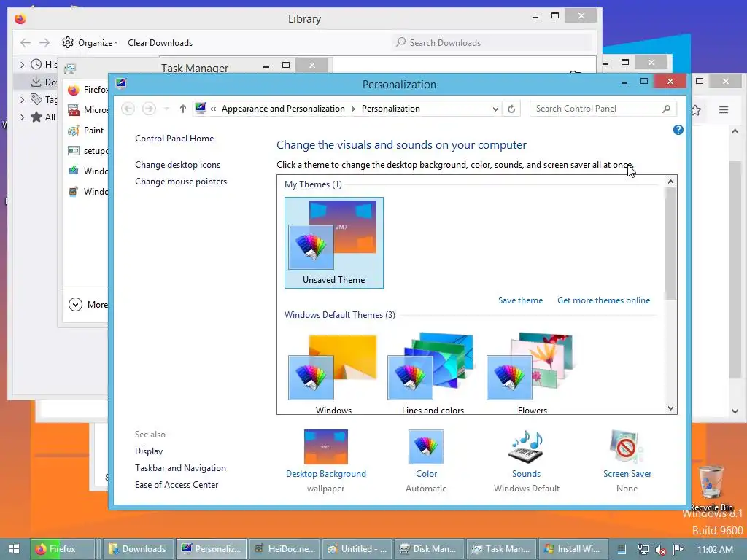Switch to Disk Management taskbar button
The width and height of the screenshot is (747, 560).
(429, 549)
